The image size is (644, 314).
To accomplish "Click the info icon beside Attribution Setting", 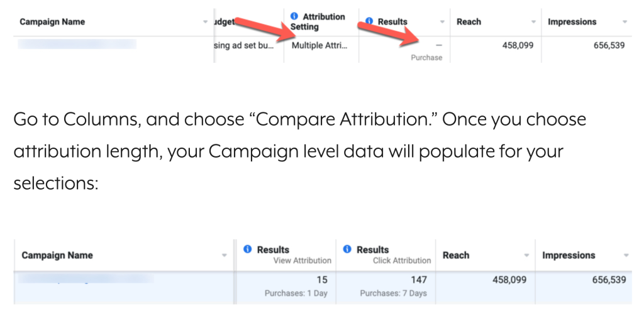I will coord(294,16).
